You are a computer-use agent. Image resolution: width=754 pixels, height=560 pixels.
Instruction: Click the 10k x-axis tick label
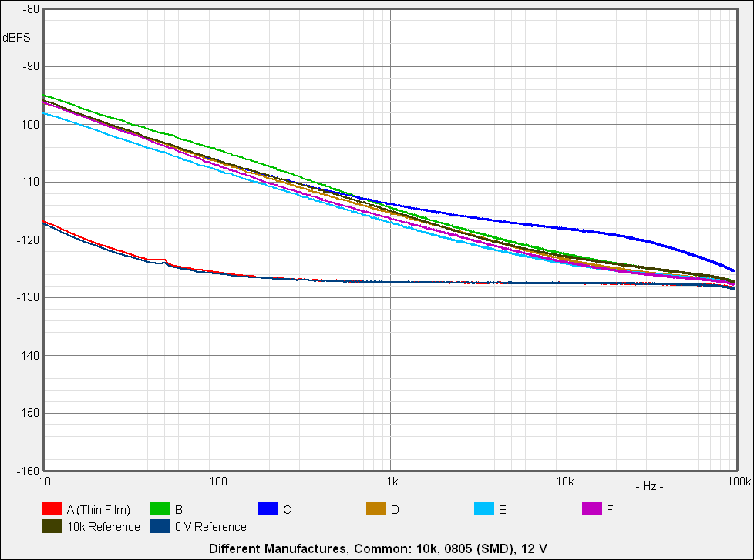[x=565, y=481]
